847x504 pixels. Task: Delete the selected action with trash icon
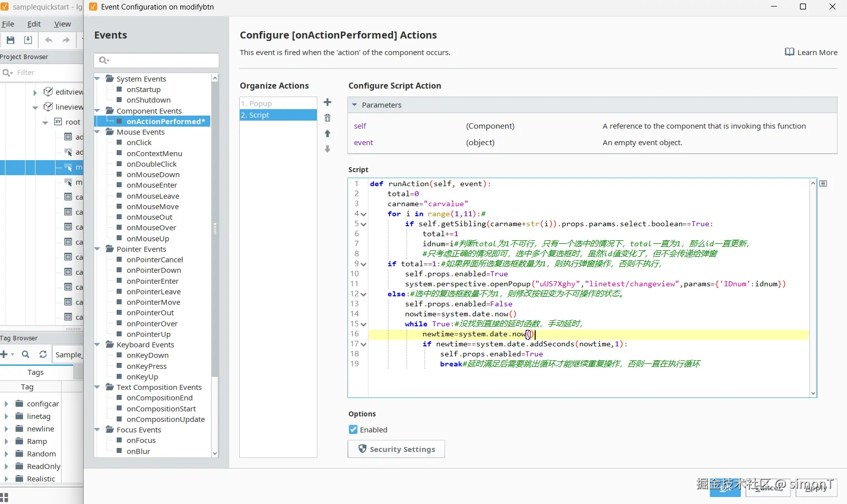[x=327, y=118]
